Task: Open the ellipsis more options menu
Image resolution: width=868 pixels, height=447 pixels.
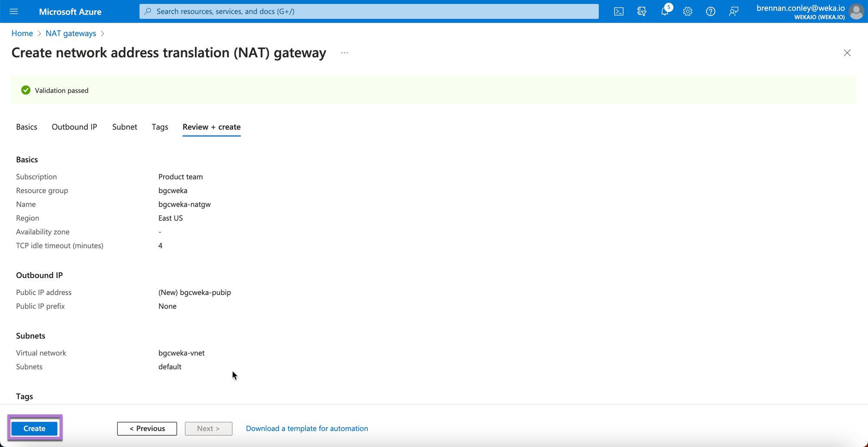Action: [x=344, y=53]
